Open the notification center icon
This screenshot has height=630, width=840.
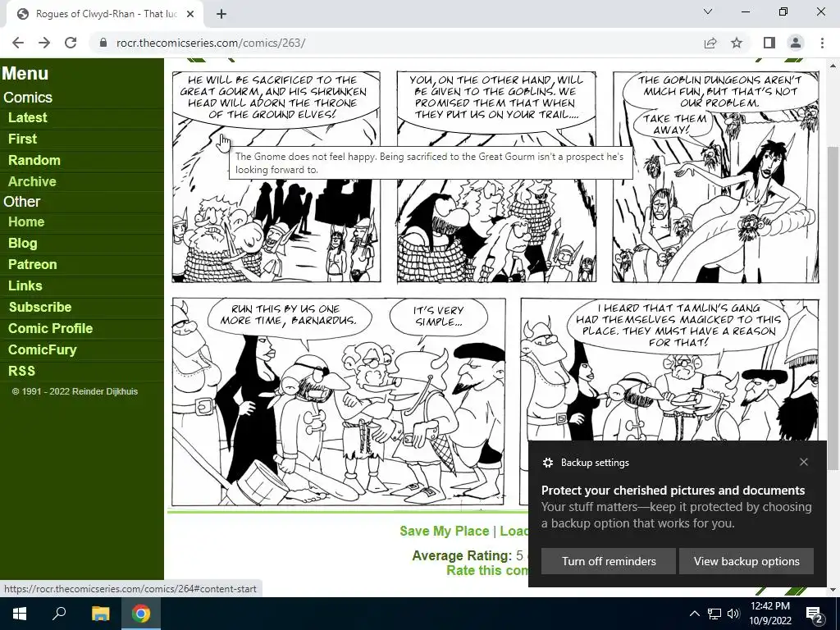815,614
